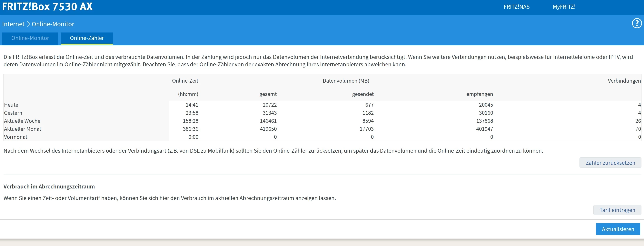
Task: Open FRITZ!NAS from the header
Action: [x=516, y=7]
